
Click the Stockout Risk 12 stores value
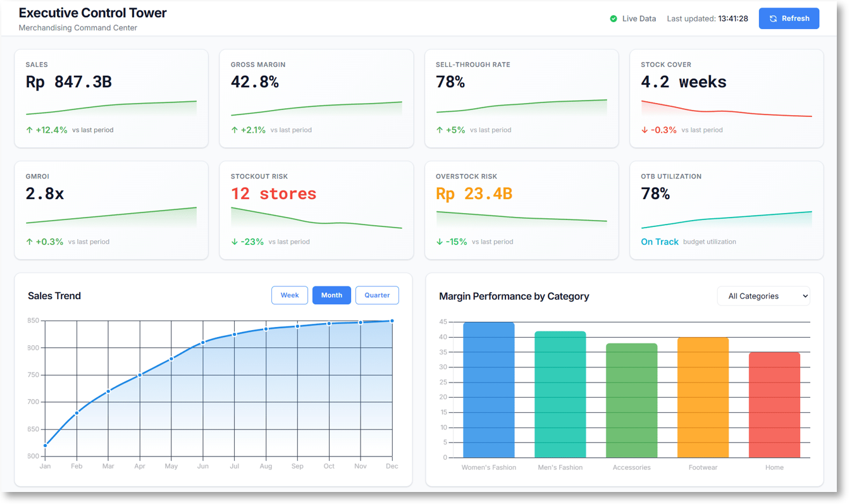click(x=273, y=194)
